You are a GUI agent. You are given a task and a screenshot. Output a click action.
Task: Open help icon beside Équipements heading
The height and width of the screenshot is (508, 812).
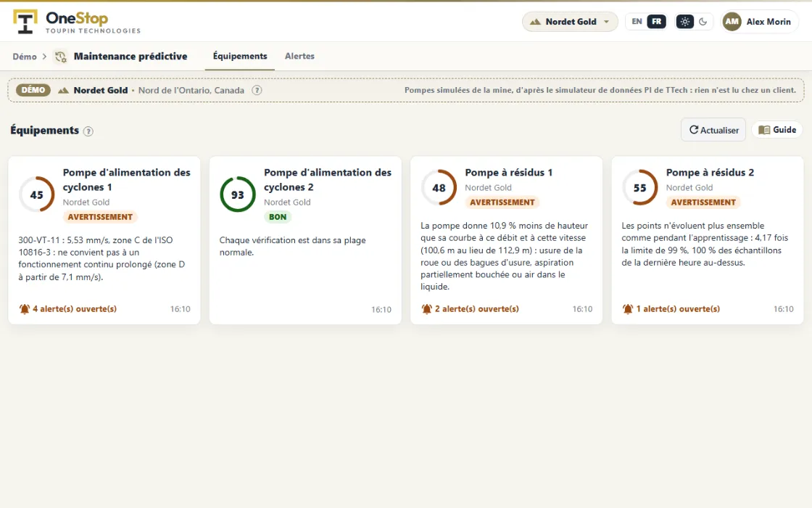pyautogui.click(x=88, y=131)
